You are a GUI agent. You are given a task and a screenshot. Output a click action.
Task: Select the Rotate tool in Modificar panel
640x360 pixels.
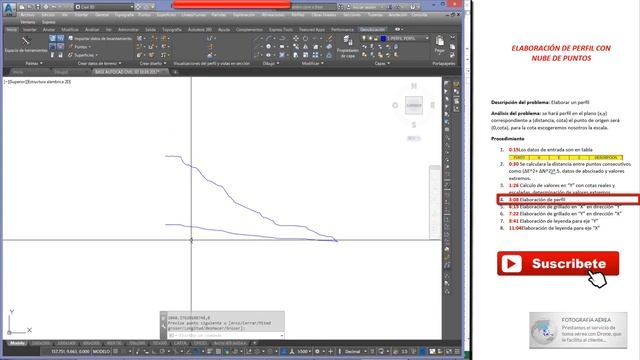[305, 38]
